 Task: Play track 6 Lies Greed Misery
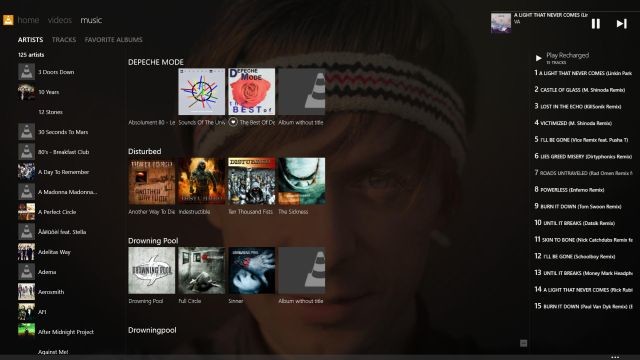(583, 156)
